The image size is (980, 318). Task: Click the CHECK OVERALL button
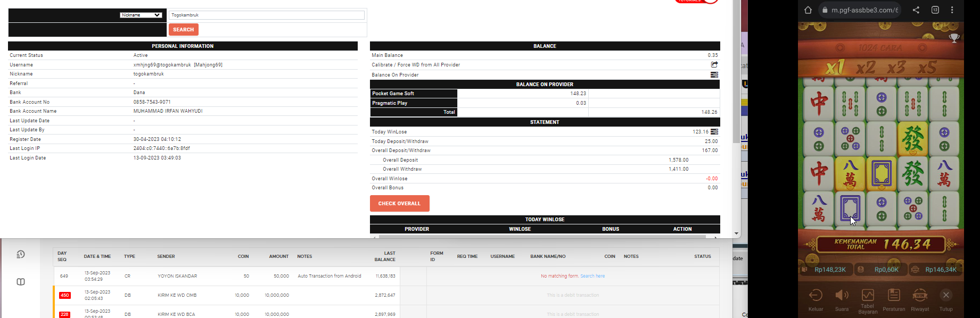pyautogui.click(x=399, y=203)
